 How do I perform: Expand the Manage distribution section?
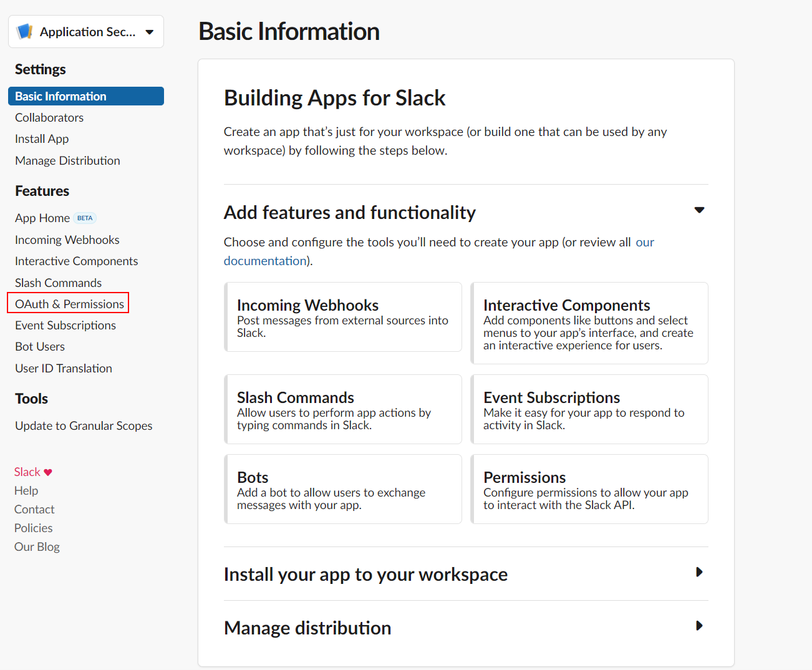coord(699,626)
